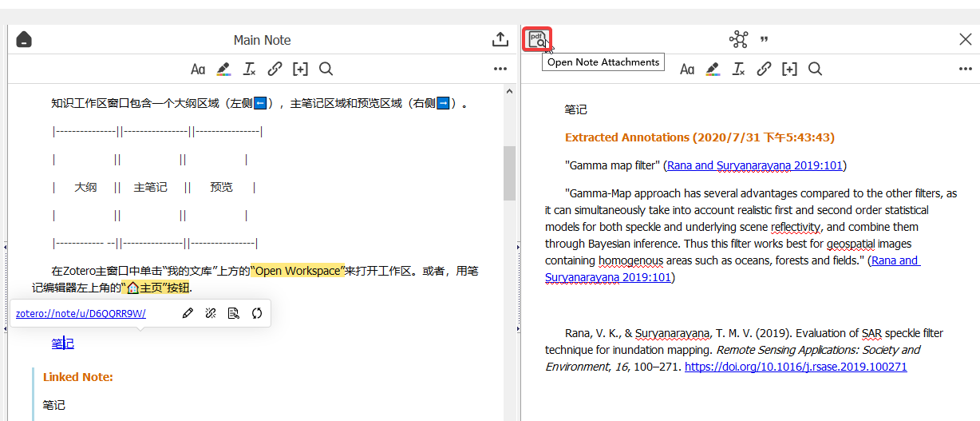Open the doi.org rsase.2019.100271 link

coord(796,367)
